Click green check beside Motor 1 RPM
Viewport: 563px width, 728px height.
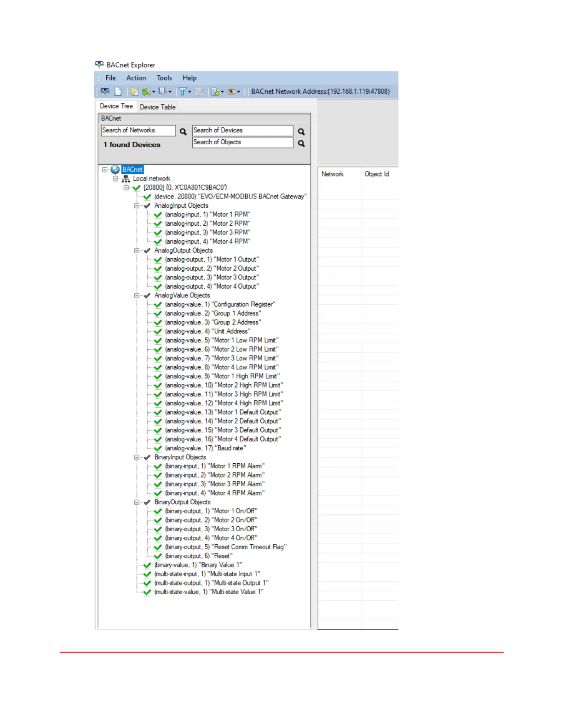pos(158,215)
